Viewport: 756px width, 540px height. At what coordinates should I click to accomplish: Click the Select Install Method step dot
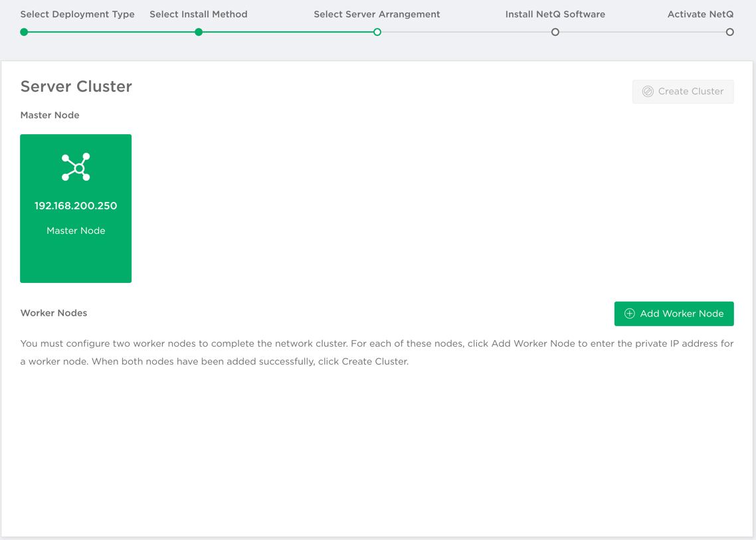tap(199, 32)
